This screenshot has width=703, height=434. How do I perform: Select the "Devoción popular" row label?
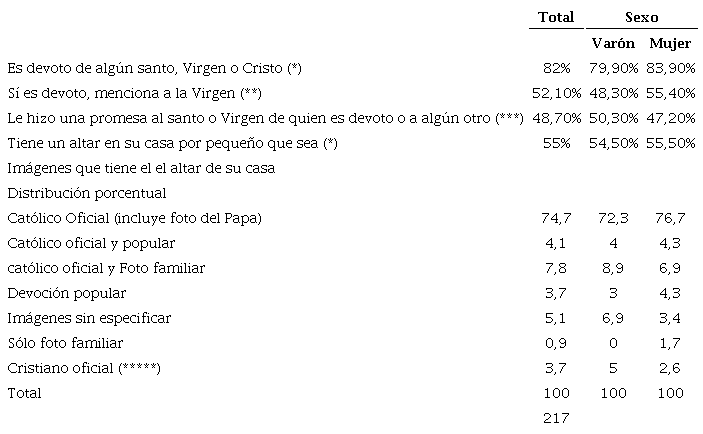[66, 293]
